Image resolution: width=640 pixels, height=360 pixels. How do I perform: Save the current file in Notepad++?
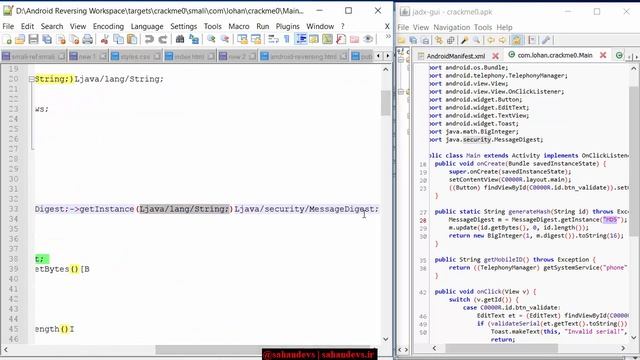point(33,39)
